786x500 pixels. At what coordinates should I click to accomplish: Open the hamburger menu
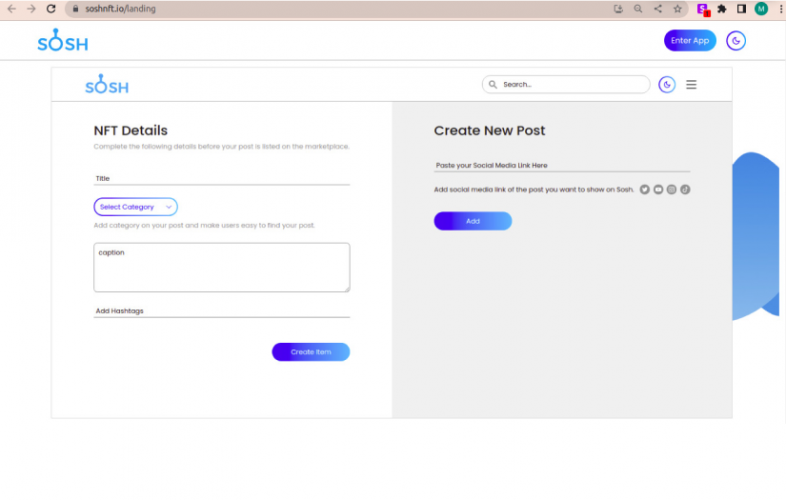[x=691, y=84]
